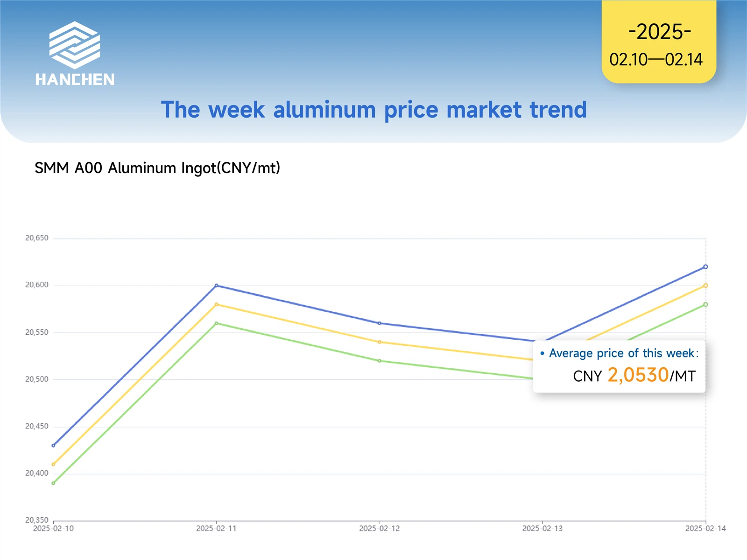Click blue line point on 2025-02-14
This screenshot has height=560, width=747.
[705, 267]
